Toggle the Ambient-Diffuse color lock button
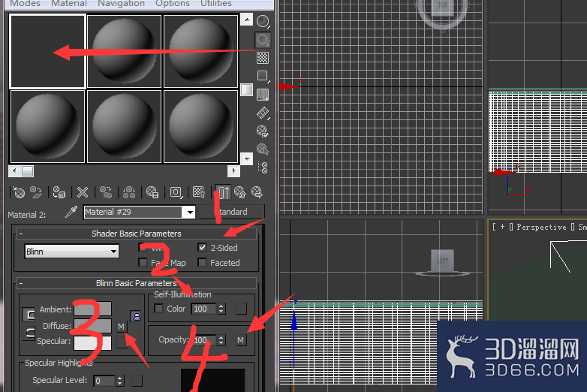The image size is (587, 392). [x=29, y=315]
